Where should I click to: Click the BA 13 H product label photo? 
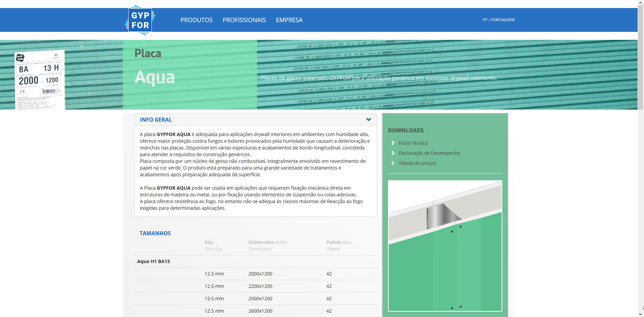coord(40,80)
